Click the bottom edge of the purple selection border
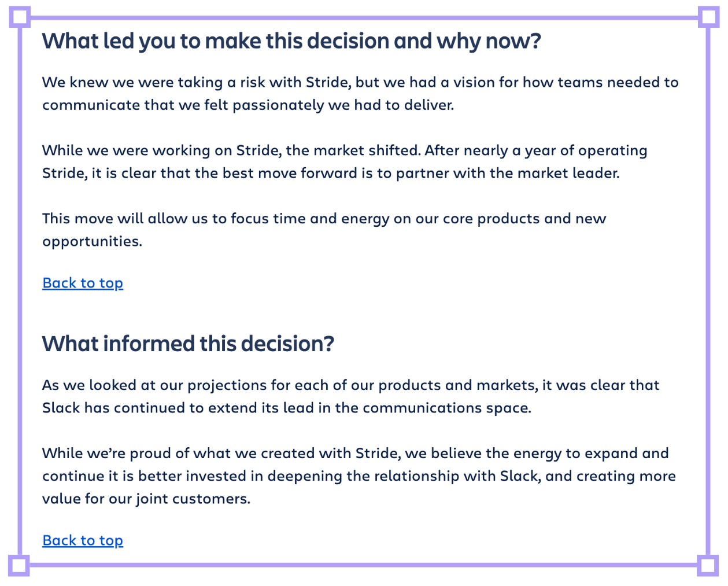Screen dimensions: 728x586 (x=363, y=565)
